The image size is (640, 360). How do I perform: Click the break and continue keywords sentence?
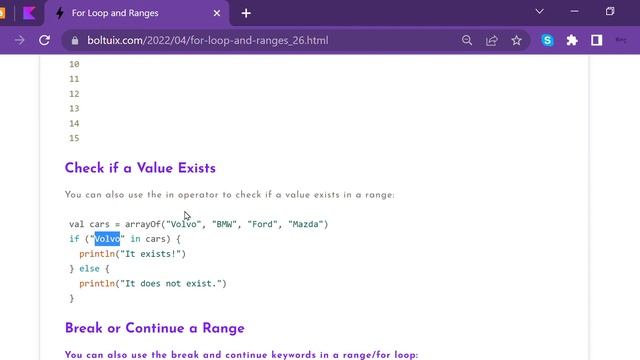pos(242,355)
